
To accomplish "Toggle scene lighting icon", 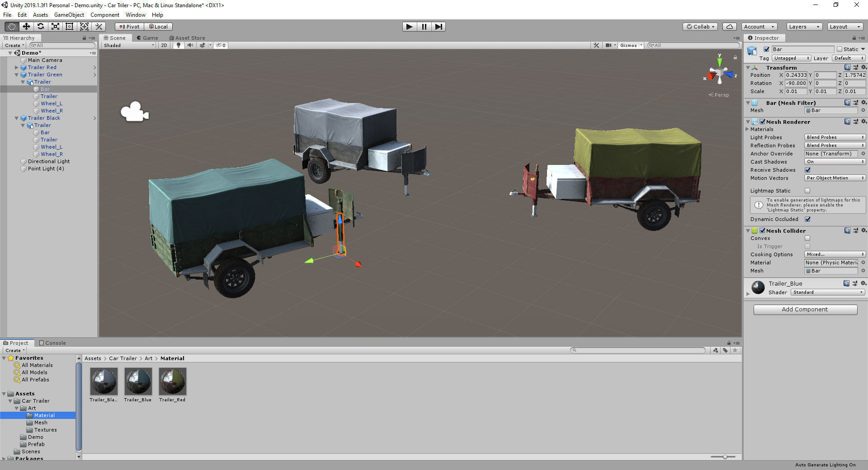I will click(179, 45).
